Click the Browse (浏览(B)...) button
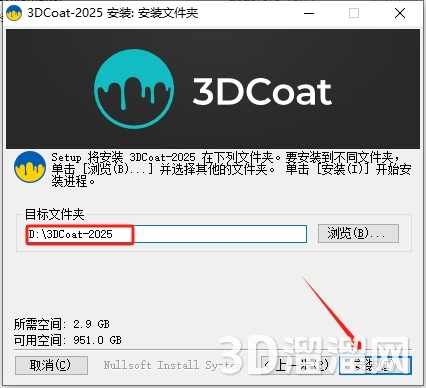The width and height of the screenshot is (426, 388). 358,233
